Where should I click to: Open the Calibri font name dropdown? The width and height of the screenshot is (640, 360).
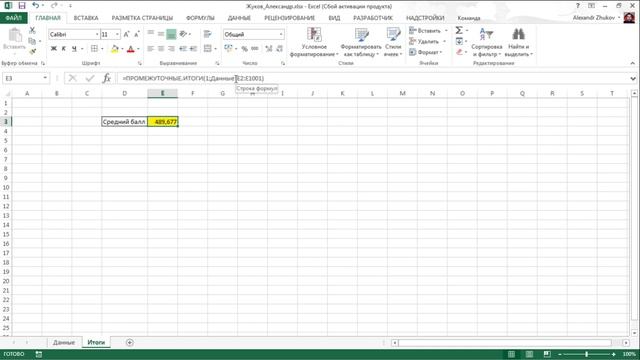[x=97, y=34]
